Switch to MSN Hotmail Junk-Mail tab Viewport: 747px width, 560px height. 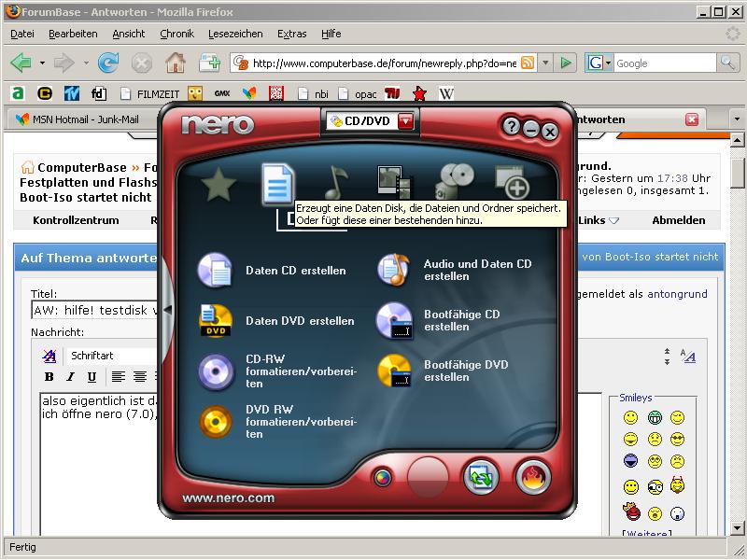[83, 119]
